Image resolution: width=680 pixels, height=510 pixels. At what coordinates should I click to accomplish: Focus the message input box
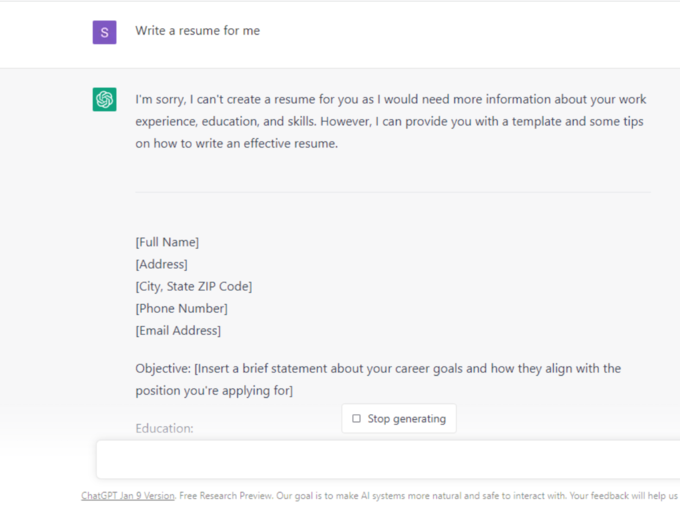click(x=388, y=459)
